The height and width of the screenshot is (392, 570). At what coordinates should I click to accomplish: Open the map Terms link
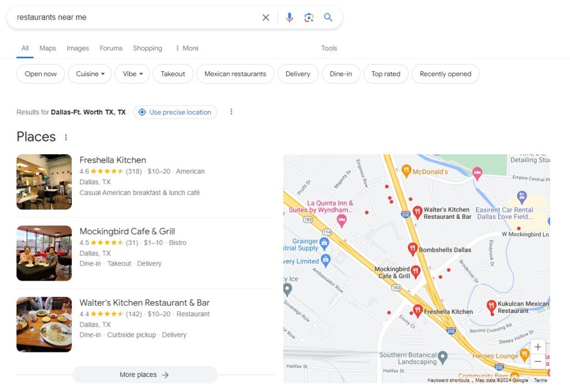pyautogui.click(x=540, y=380)
